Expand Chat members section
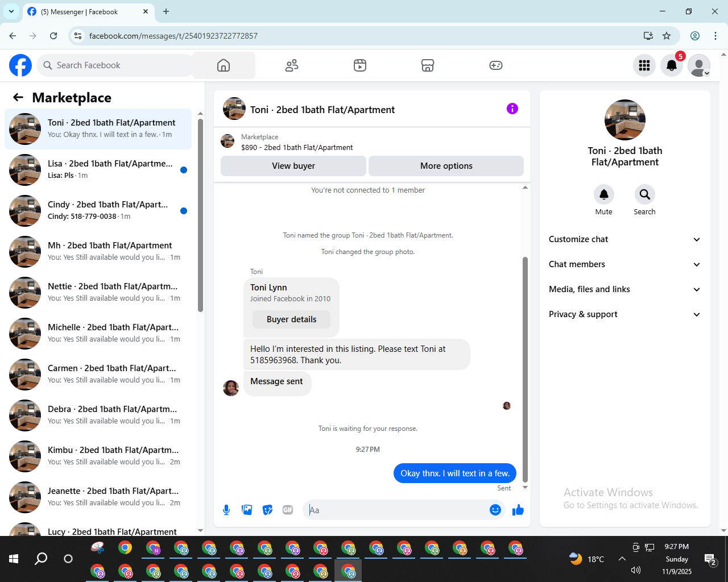The width and height of the screenshot is (728, 582). pyautogui.click(x=625, y=264)
